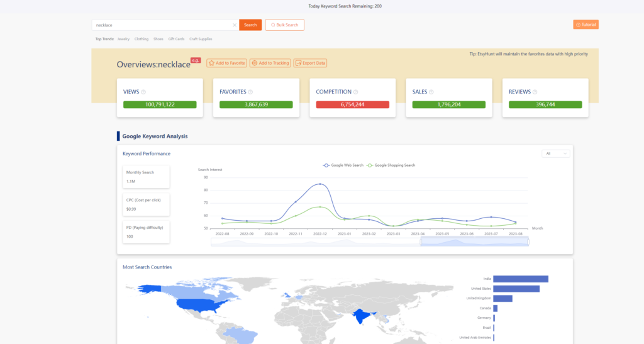The height and width of the screenshot is (344, 644).
Task: Click the SALES help info icon
Action: pyautogui.click(x=431, y=92)
